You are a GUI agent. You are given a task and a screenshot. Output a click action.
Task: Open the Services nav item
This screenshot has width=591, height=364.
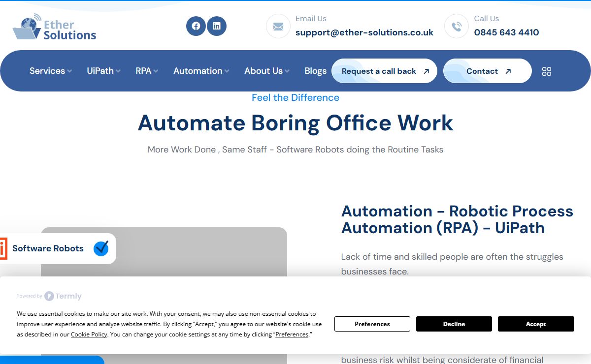pos(47,71)
